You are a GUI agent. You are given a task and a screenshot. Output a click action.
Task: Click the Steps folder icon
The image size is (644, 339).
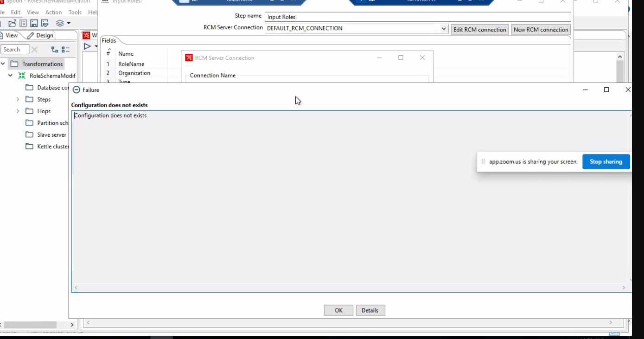(x=29, y=99)
